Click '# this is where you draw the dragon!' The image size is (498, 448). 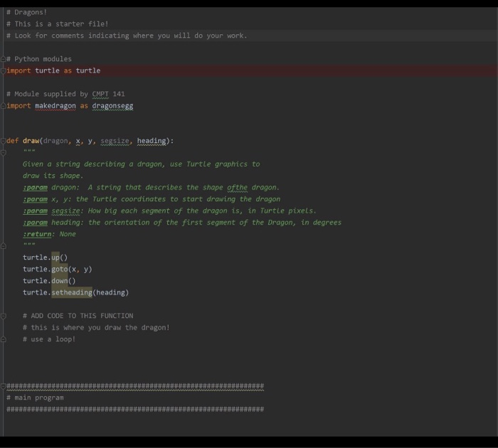(x=96, y=328)
